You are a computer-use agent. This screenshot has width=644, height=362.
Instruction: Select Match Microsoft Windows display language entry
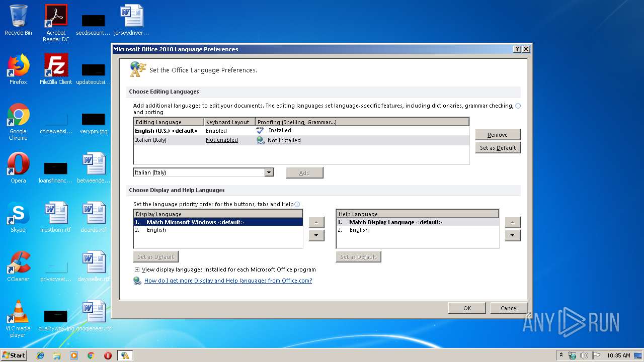(218, 222)
